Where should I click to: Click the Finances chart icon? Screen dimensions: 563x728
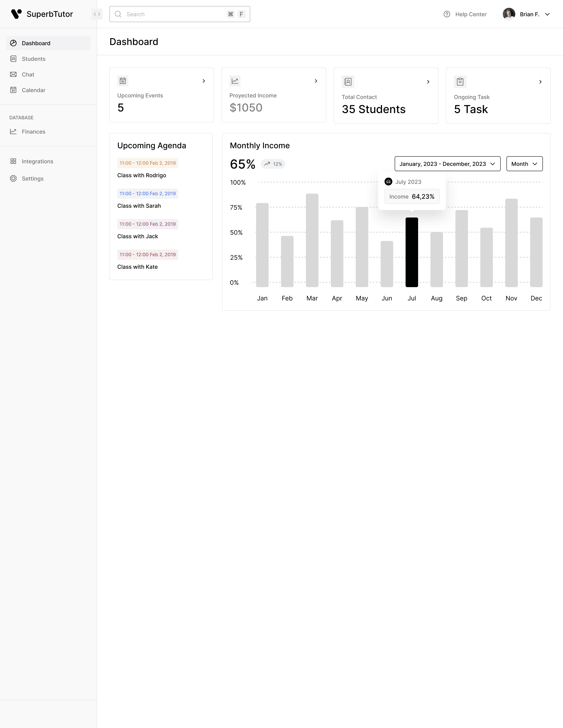coord(13,131)
